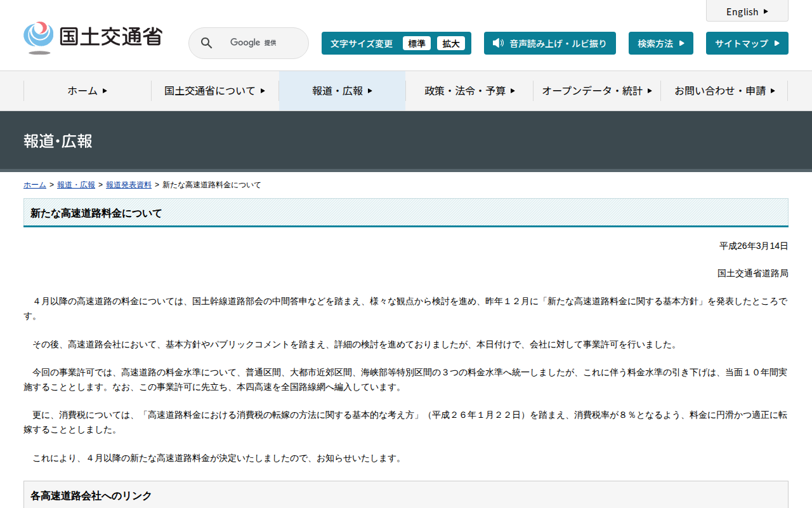The image size is (812, 508).
Task: Go to 報道発表資料 breadcrumb link
Action: 129,185
